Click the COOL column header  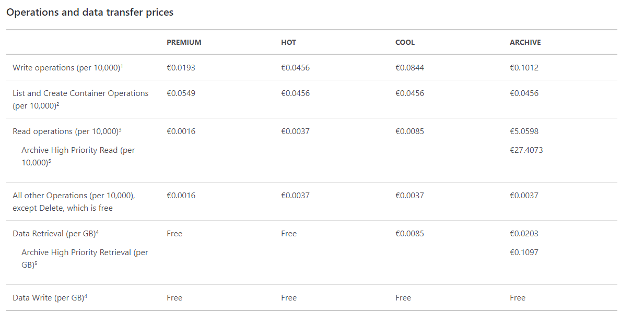[405, 42]
